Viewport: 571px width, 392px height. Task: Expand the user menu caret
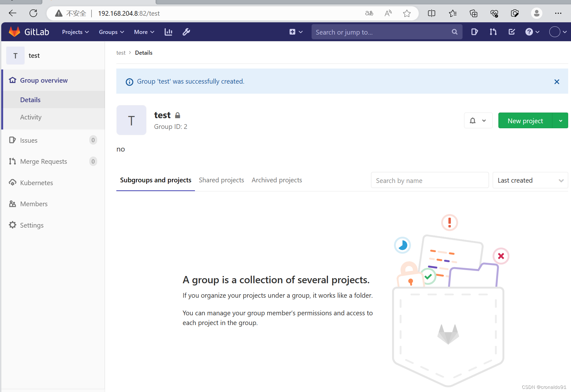coord(565,32)
